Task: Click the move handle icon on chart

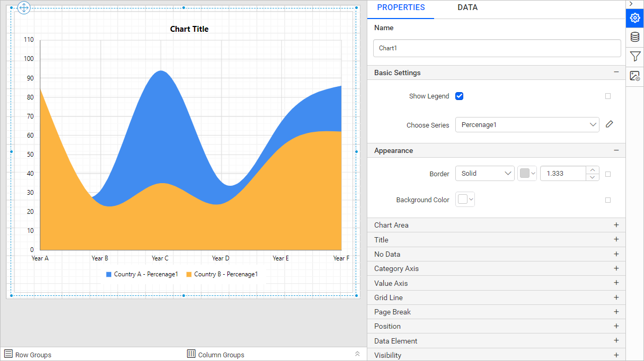Action: click(24, 7)
